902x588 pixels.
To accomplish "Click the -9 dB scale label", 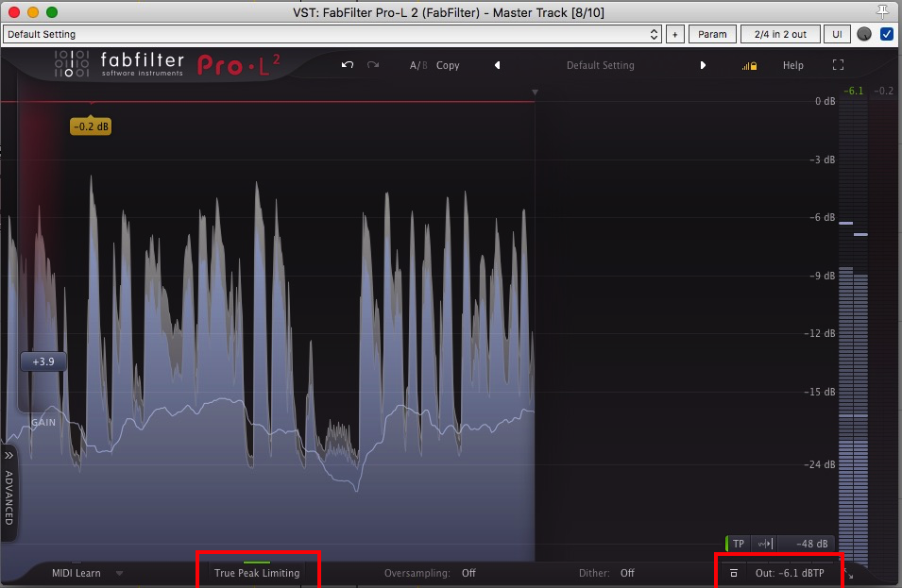I will pyautogui.click(x=823, y=276).
